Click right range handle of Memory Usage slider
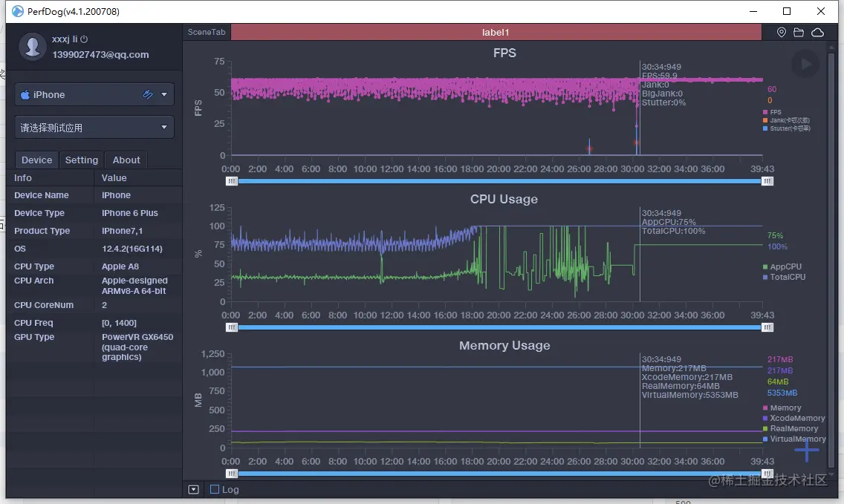Viewport: 844px width, 504px height. 767,474
